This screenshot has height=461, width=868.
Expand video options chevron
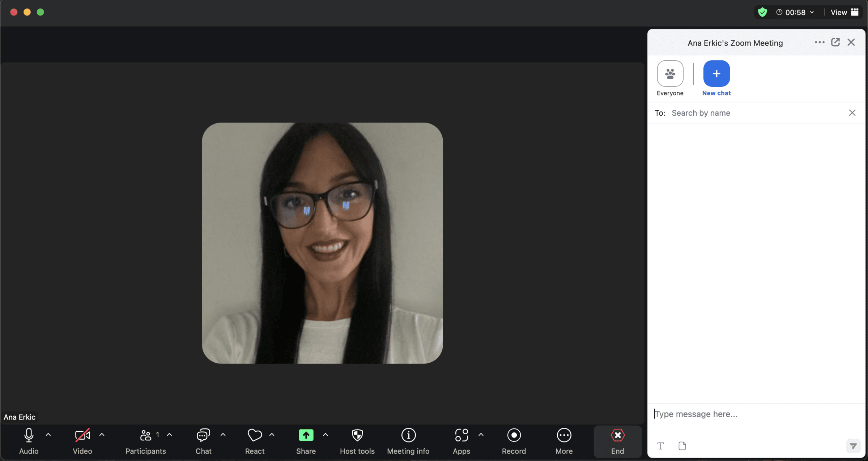click(102, 435)
